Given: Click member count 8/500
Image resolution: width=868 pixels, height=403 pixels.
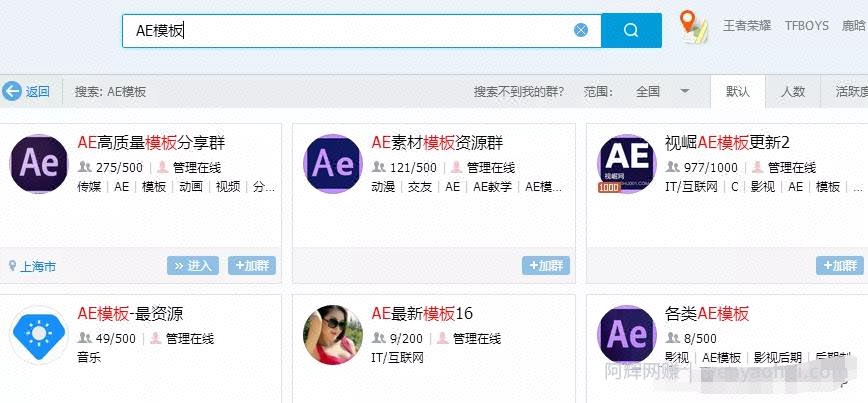Looking at the screenshot, I should (700, 338).
